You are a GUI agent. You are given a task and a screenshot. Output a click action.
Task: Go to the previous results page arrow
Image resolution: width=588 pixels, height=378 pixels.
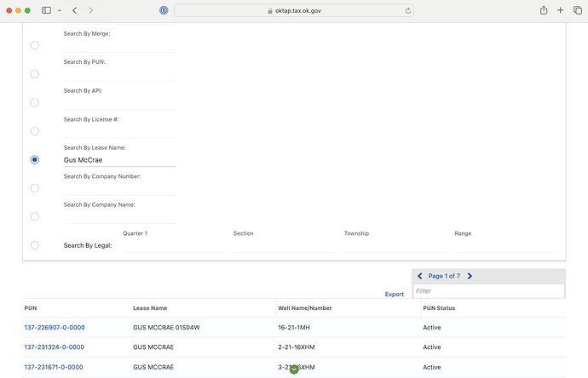coord(419,276)
